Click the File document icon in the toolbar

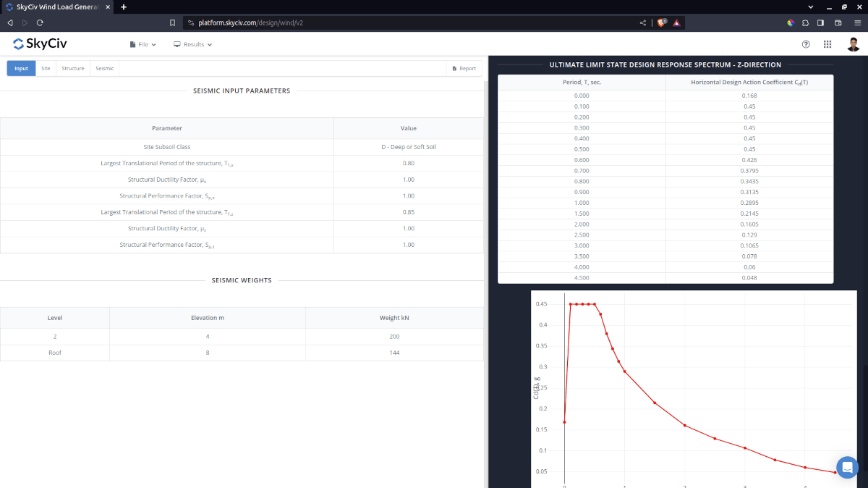pos(132,44)
